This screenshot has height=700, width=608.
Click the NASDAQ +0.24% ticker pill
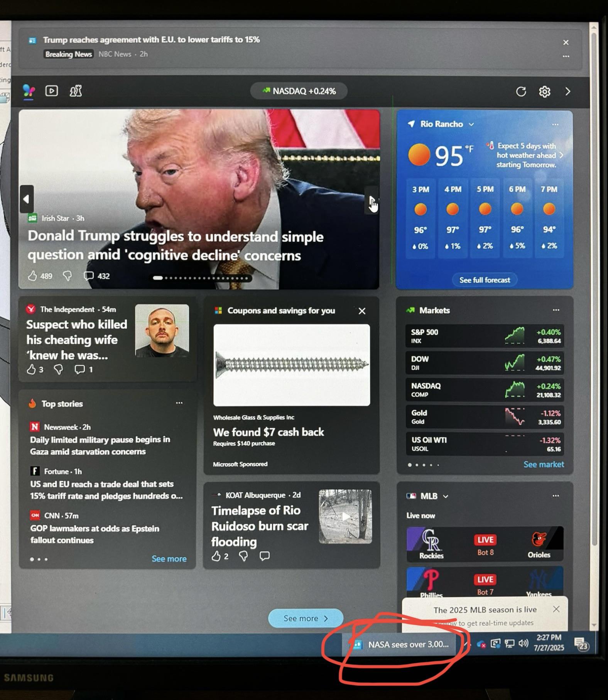point(299,91)
